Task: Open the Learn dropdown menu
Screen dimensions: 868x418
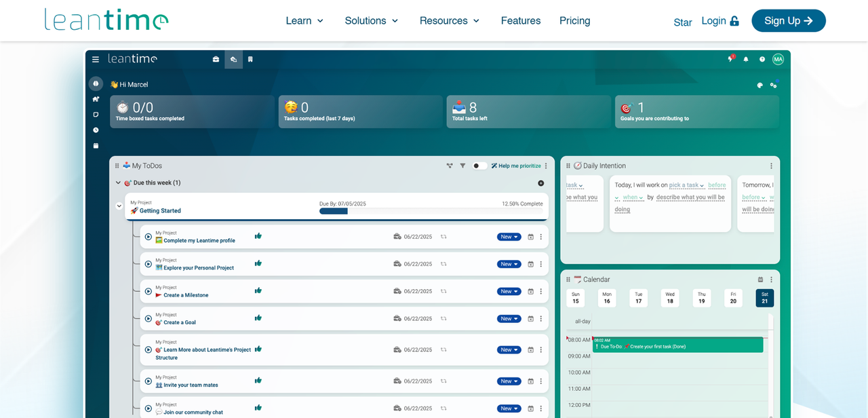Action: pyautogui.click(x=304, y=21)
